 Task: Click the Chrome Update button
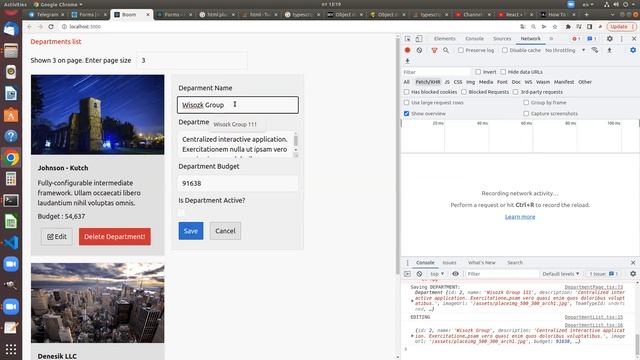point(621,27)
